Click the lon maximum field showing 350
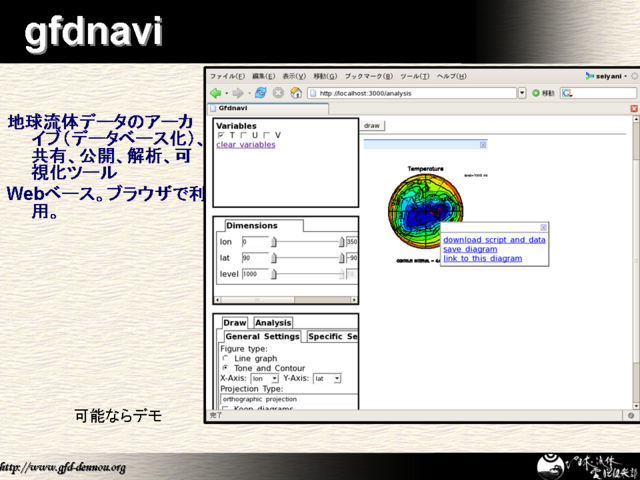This screenshot has height=480, width=640. [x=352, y=242]
